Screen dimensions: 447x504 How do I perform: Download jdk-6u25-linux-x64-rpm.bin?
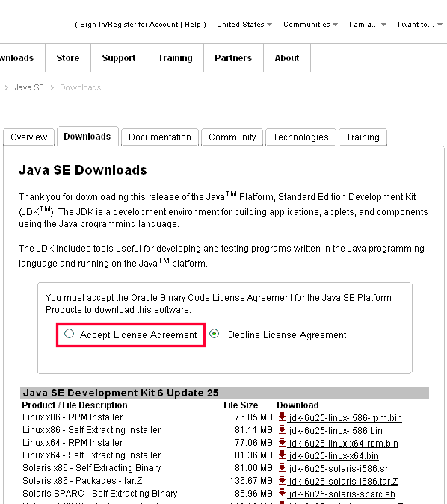pos(343,443)
